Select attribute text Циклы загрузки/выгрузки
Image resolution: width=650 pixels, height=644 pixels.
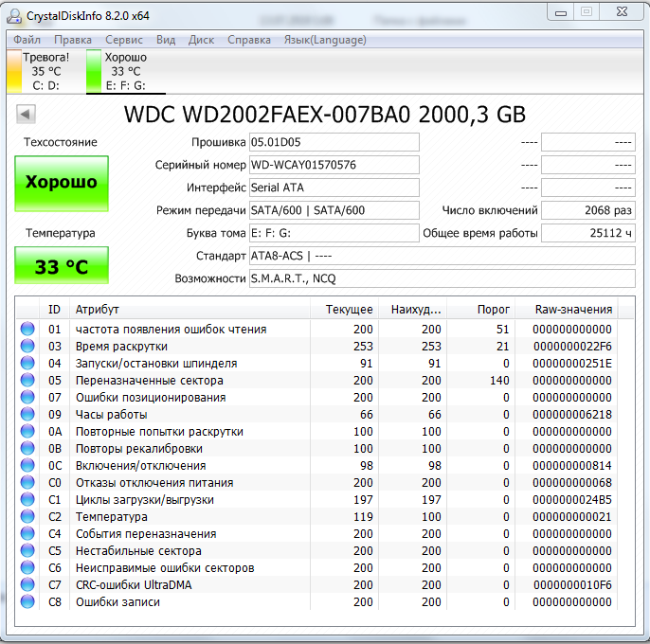coord(145,500)
